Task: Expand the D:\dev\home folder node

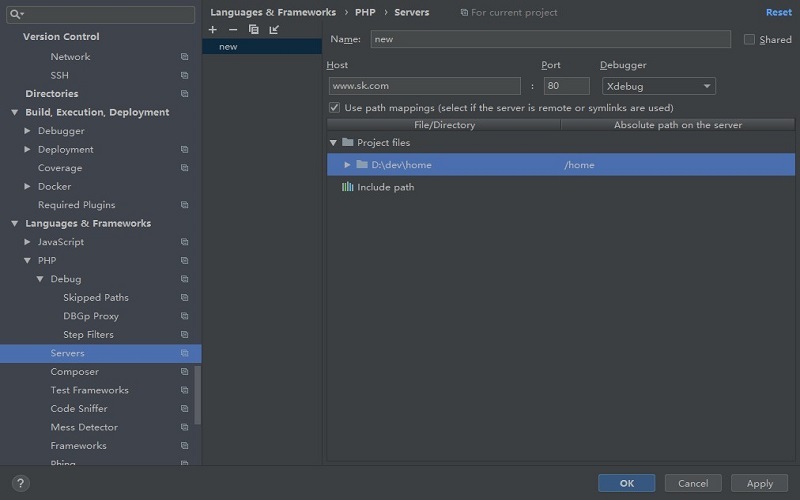Action: (x=347, y=165)
